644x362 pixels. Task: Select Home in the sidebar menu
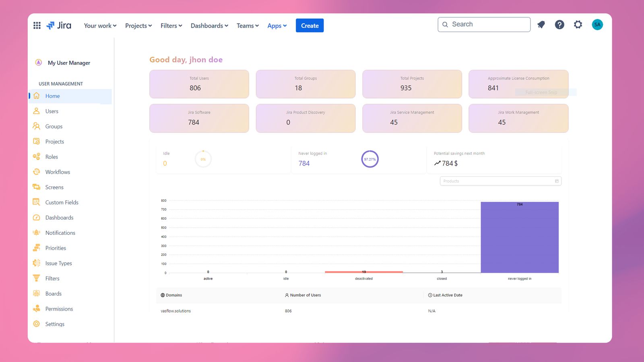click(70, 96)
